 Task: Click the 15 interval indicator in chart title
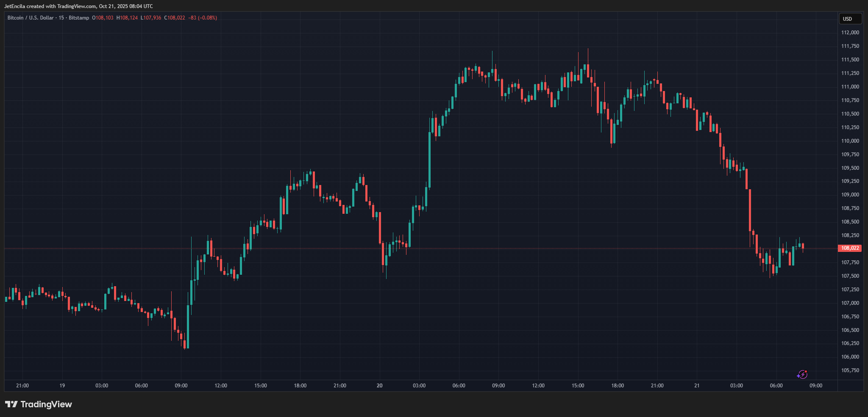[61, 18]
